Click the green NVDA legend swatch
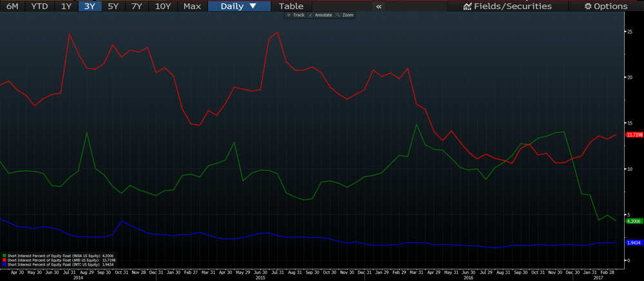 [5, 255]
